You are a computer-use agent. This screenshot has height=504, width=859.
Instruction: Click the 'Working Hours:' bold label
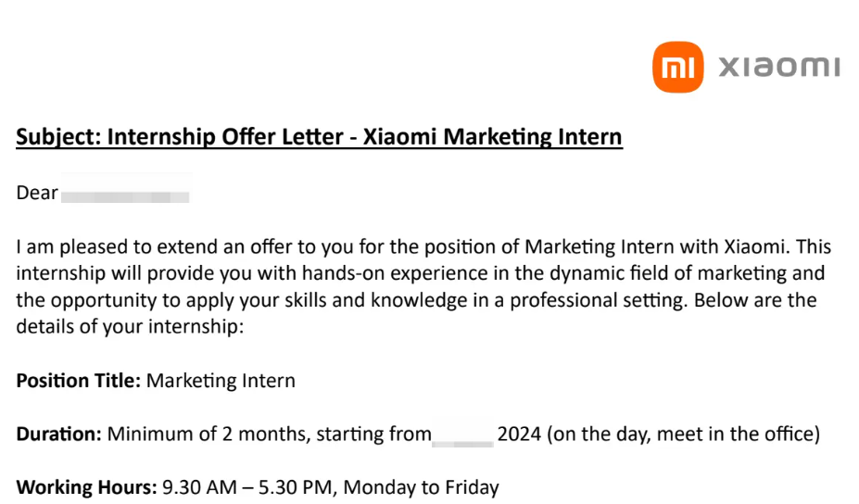[86, 487]
